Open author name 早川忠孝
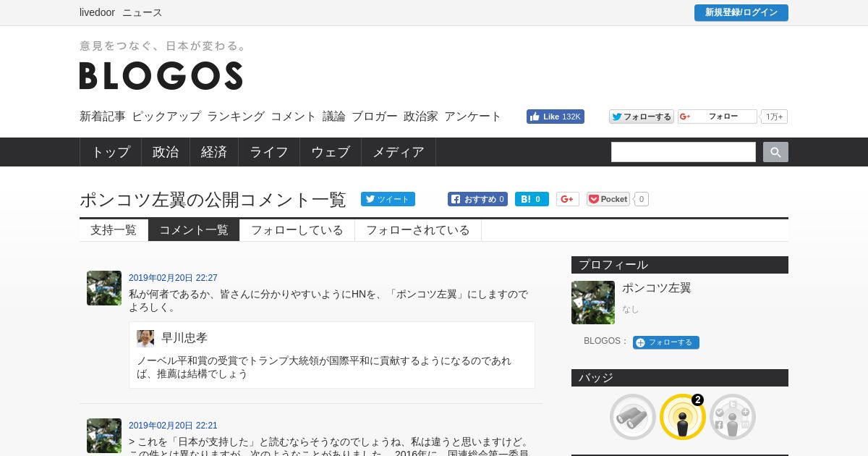Screen dimensions: 868x456 [184, 338]
